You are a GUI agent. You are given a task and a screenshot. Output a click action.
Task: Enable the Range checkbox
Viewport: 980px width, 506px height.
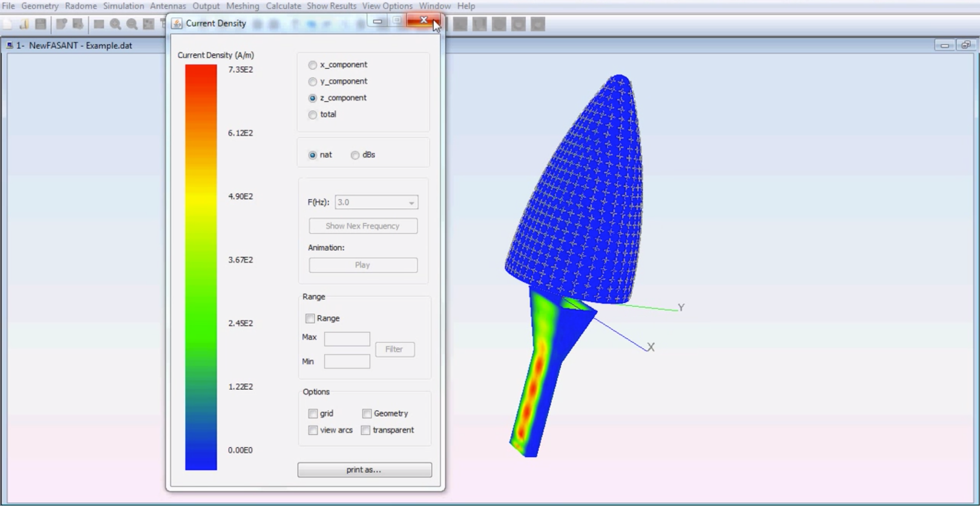[310, 318]
